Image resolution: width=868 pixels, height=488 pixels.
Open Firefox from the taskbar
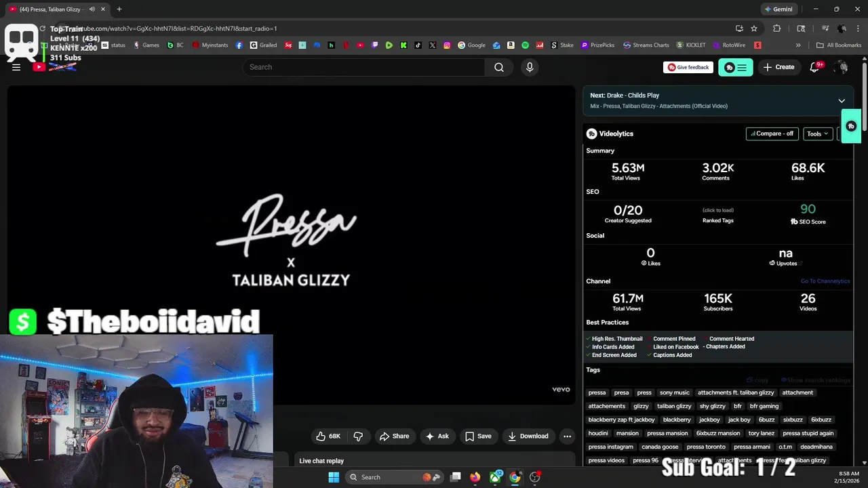[x=475, y=477]
